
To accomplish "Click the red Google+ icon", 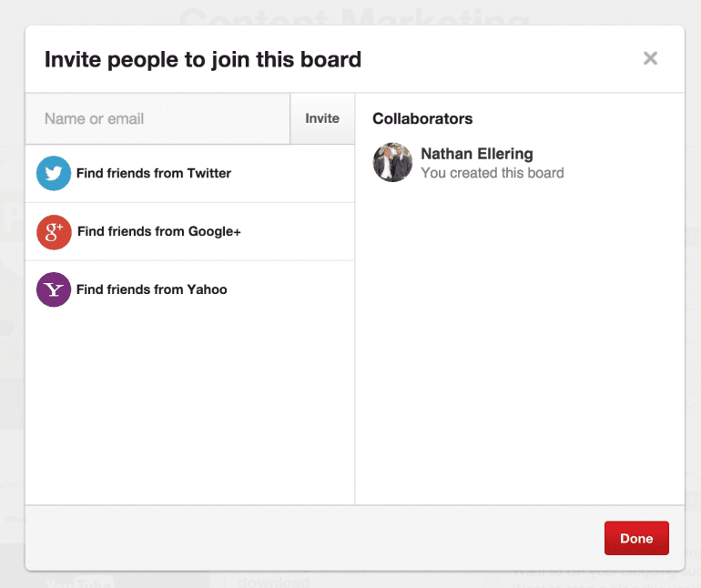I will 54,231.
